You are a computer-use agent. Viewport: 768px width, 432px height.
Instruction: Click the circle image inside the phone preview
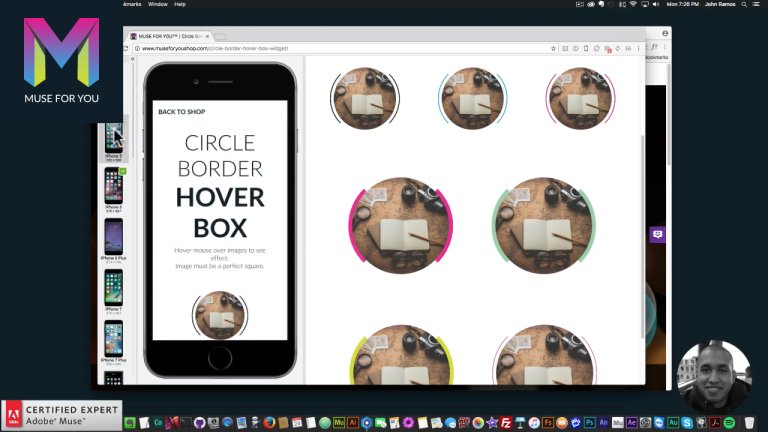click(220, 315)
